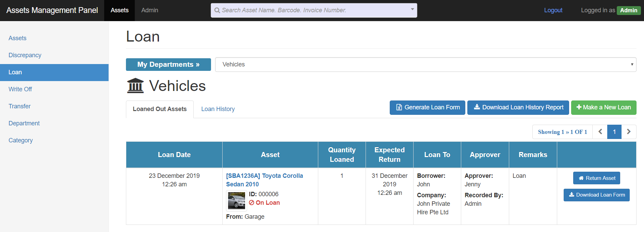Open the Admin top navigation item
The image size is (644, 232).
coord(150,10)
